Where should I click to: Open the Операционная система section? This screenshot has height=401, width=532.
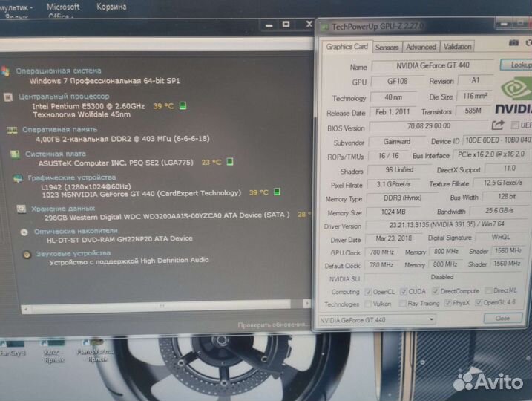(59, 71)
